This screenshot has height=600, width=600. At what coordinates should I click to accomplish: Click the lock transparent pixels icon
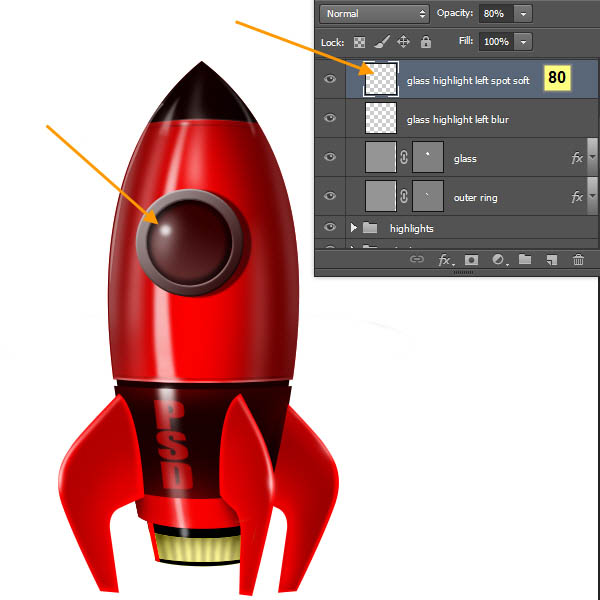359,42
